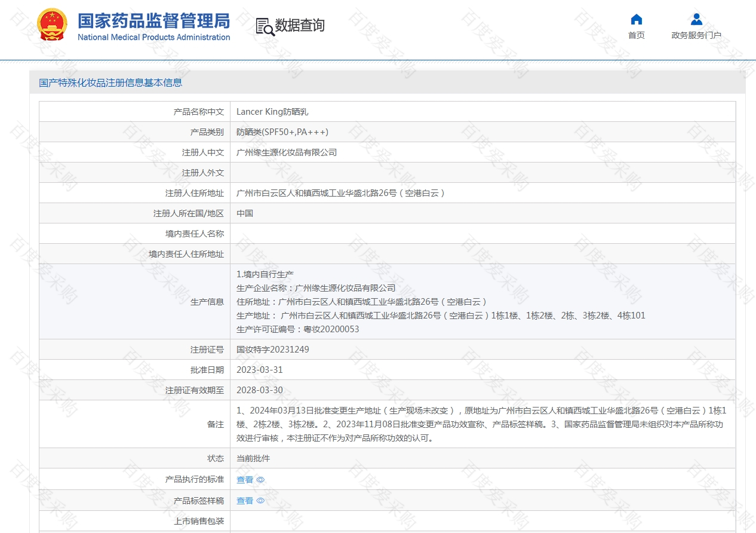Click the 境内责任人名称 row label
Screen dimensions: 756x533
(x=195, y=234)
